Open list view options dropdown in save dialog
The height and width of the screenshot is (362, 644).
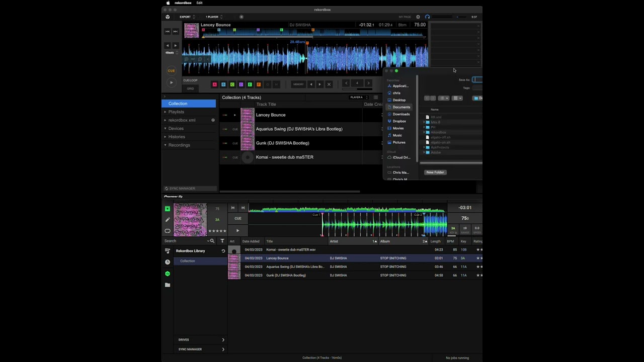click(x=443, y=99)
